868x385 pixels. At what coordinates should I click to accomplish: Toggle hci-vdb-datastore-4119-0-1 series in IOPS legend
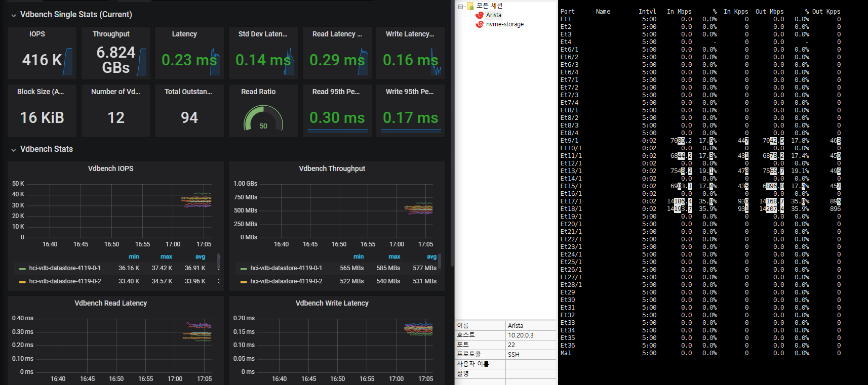pyautogui.click(x=65, y=268)
